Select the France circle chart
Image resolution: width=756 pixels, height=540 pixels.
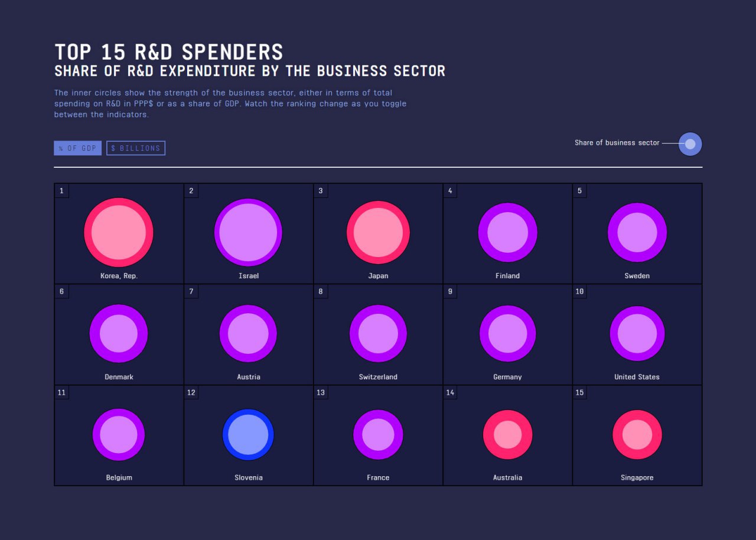point(378,434)
